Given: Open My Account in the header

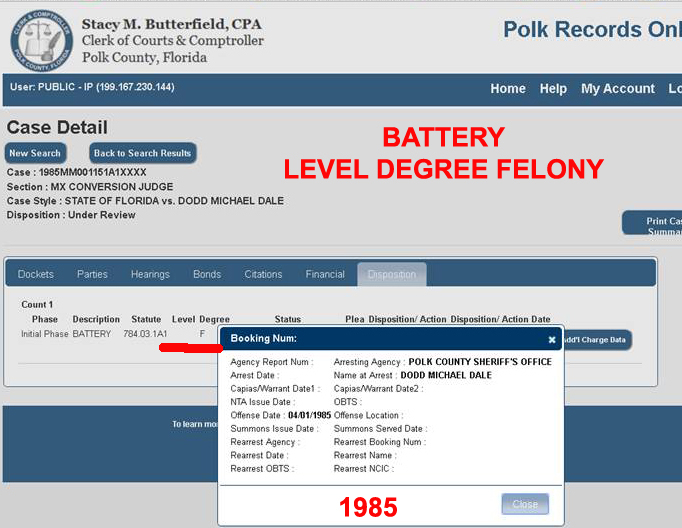Looking at the screenshot, I should tap(618, 88).
